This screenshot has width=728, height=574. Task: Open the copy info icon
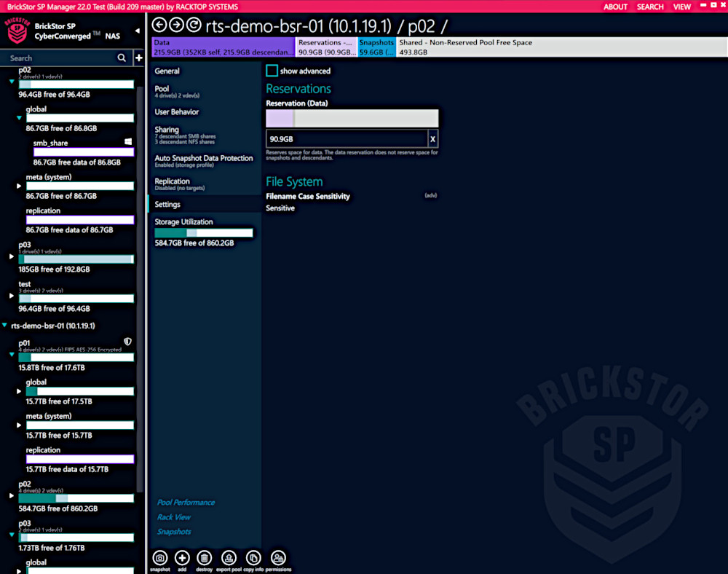(x=253, y=557)
